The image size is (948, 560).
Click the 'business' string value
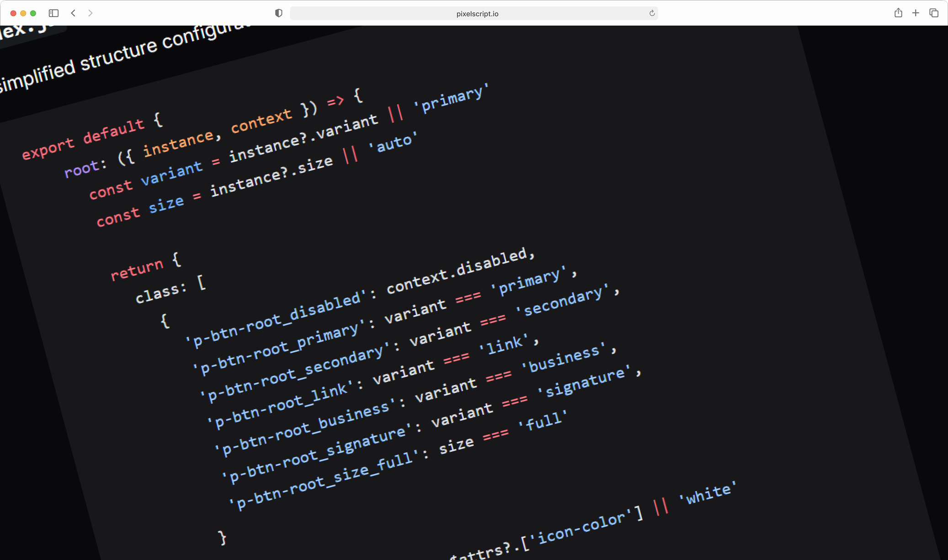(x=564, y=359)
